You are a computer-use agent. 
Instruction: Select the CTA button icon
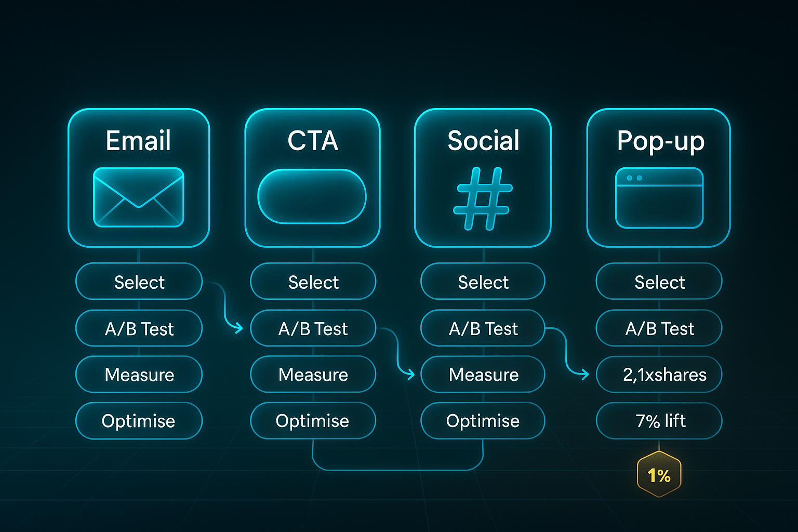(312, 195)
